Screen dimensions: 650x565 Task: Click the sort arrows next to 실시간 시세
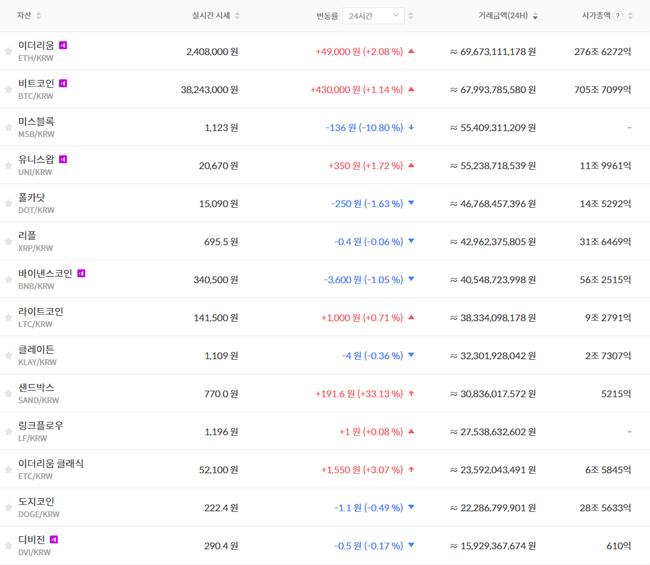pos(237,16)
